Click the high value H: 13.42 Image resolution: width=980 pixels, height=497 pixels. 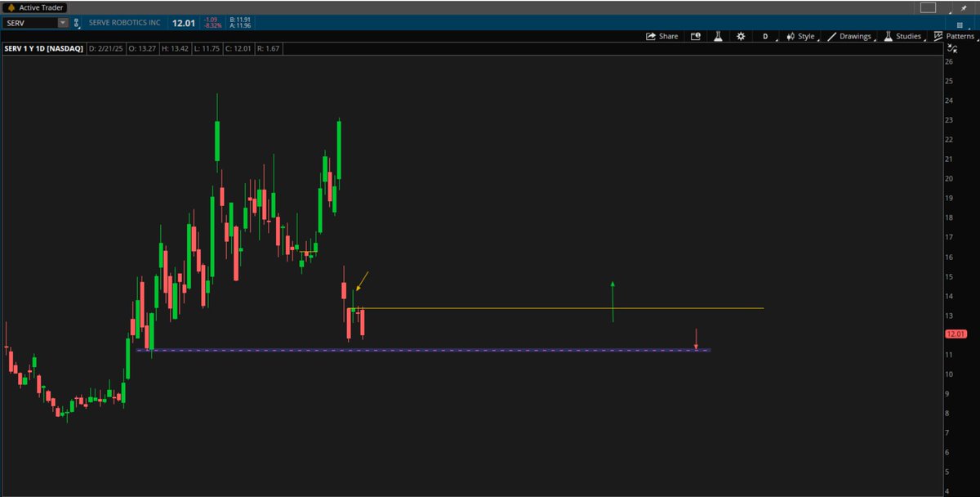tap(176, 51)
